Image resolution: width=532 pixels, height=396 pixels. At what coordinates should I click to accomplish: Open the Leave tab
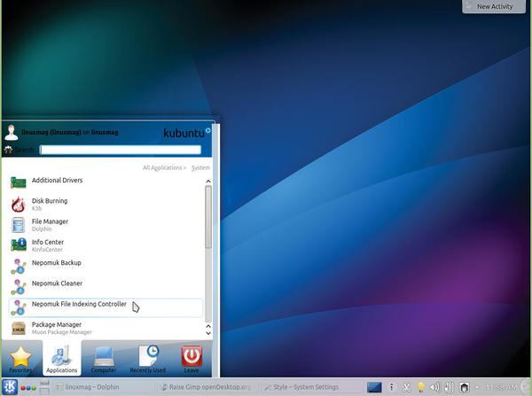[192, 359]
